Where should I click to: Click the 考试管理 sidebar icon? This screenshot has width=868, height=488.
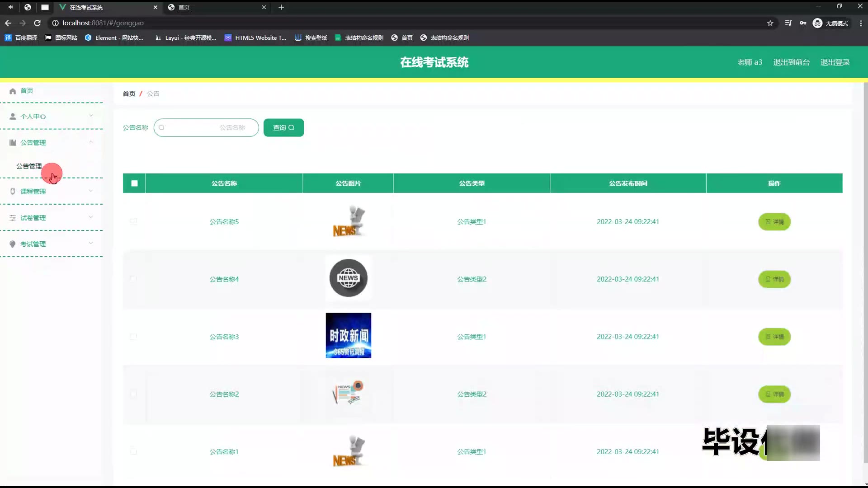(x=13, y=244)
